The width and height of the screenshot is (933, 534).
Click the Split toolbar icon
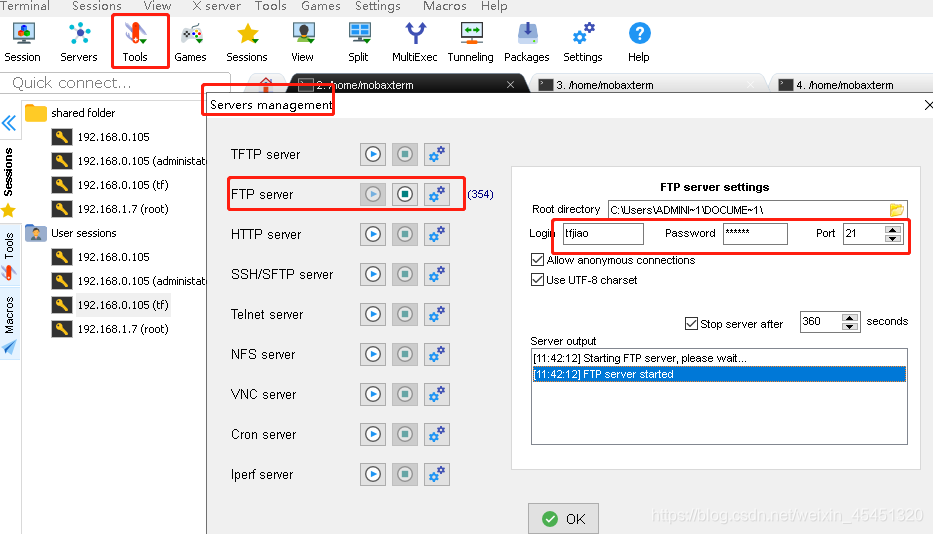pyautogui.click(x=358, y=42)
